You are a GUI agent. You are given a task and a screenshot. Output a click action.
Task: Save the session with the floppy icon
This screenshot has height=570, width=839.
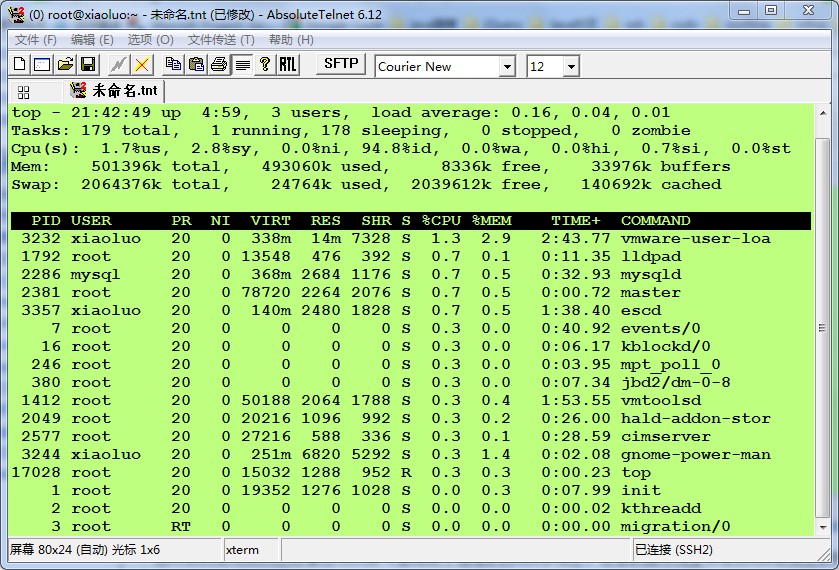click(x=88, y=65)
